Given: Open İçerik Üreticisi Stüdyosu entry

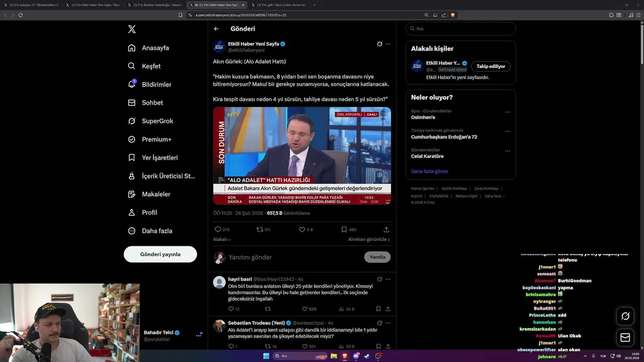Looking at the screenshot, I should (162, 176).
